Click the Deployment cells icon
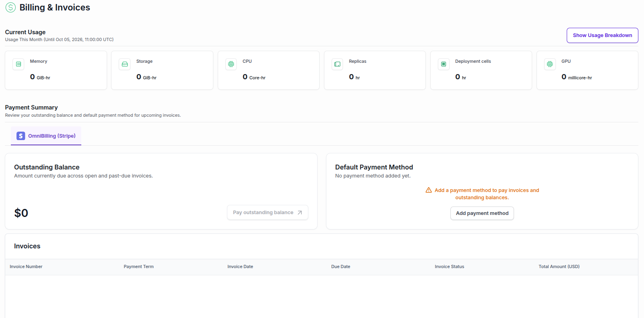The image size is (644, 318). [x=444, y=64]
